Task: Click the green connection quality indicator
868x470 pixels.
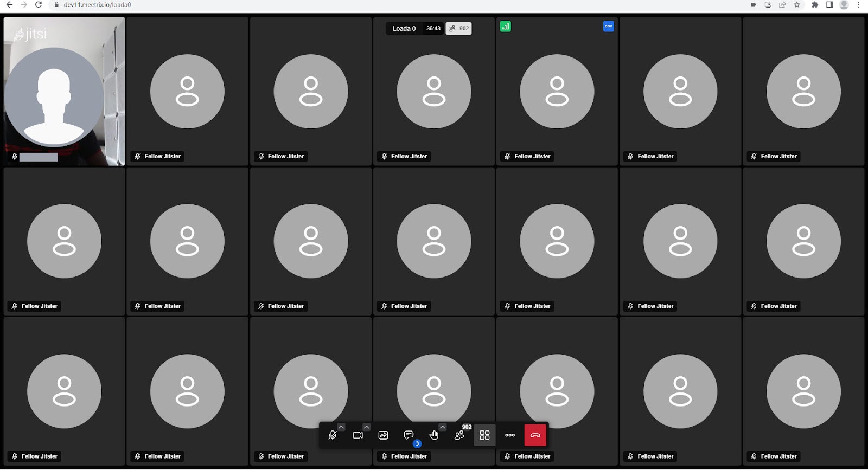Action: point(505,27)
